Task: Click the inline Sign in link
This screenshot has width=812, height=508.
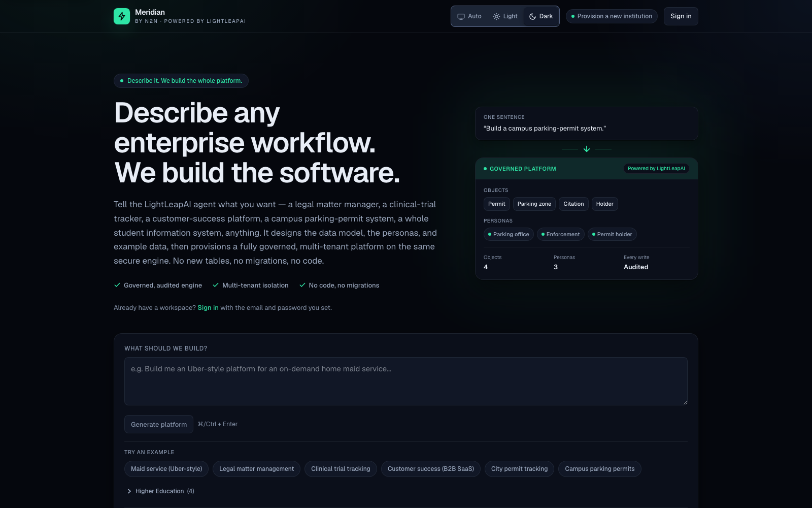Action: point(208,308)
